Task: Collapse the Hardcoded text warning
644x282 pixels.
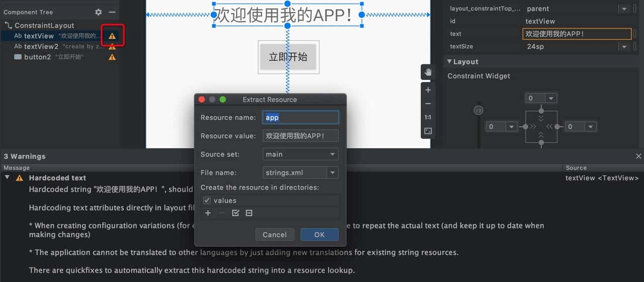Action: click(x=7, y=177)
